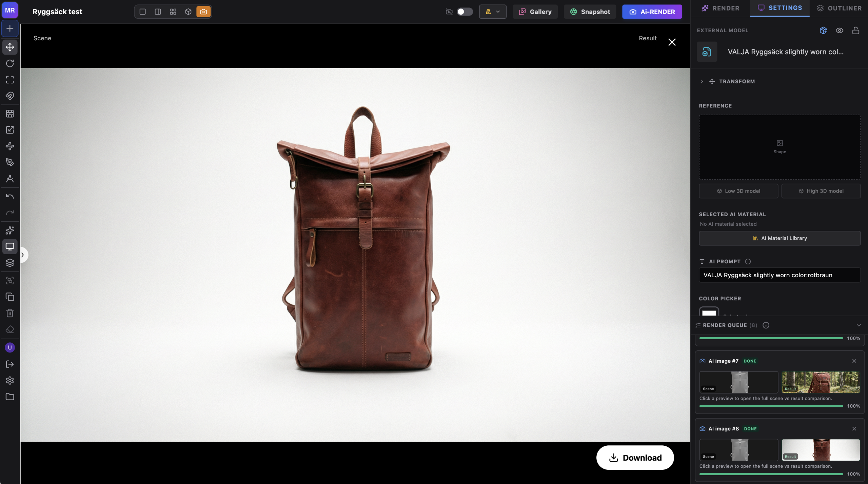The width and height of the screenshot is (868, 484).
Task: Click the eraser tool icon
Action: coord(10,329)
